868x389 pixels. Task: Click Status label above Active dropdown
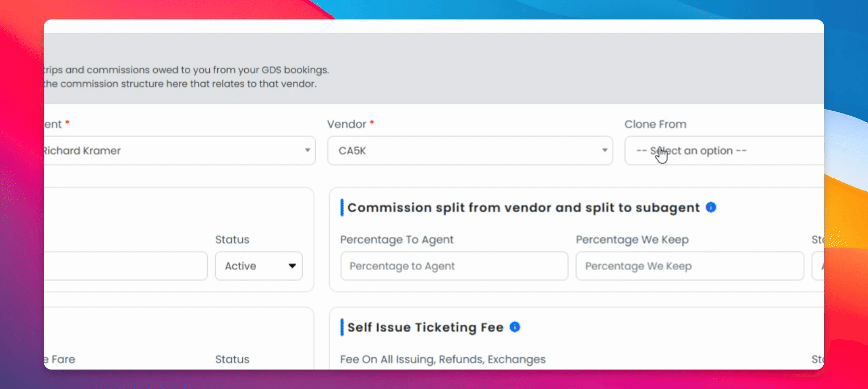(x=232, y=240)
